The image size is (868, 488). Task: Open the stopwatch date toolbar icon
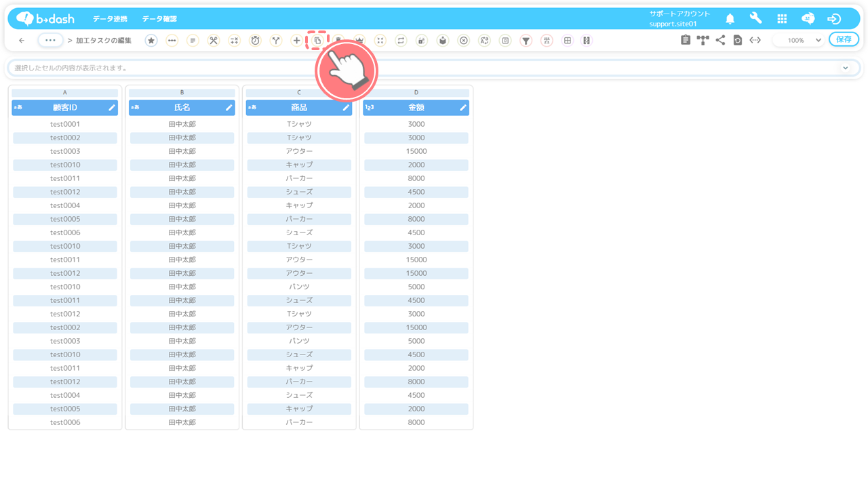pos(255,41)
